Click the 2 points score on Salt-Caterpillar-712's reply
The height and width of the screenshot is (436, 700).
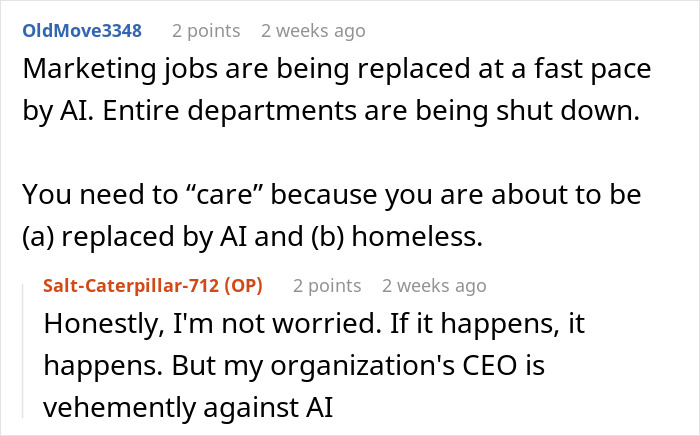[x=327, y=286]
